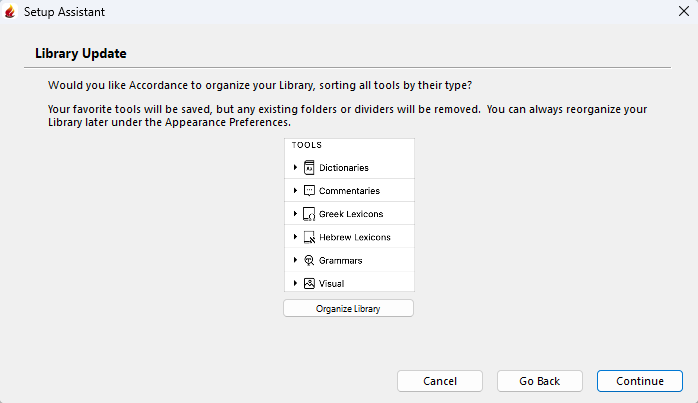Select the Commentaries label in Tools list
Viewport: 698px width, 403px height.
(349, 191)
